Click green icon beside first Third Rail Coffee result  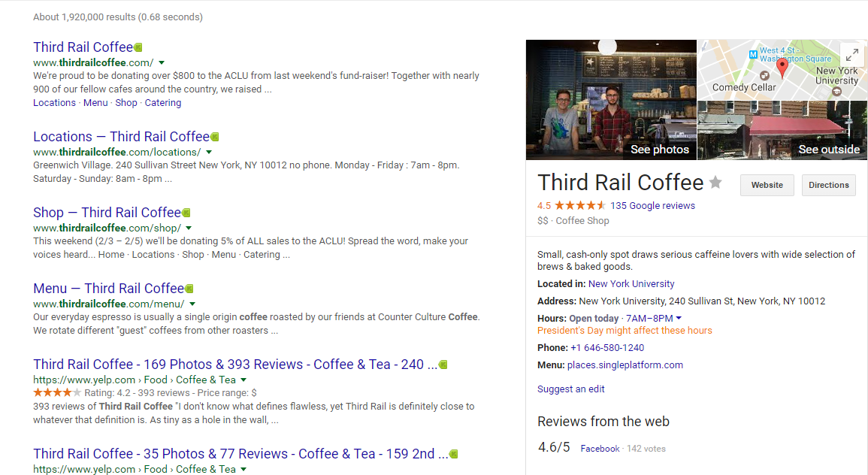click(138, 47)
